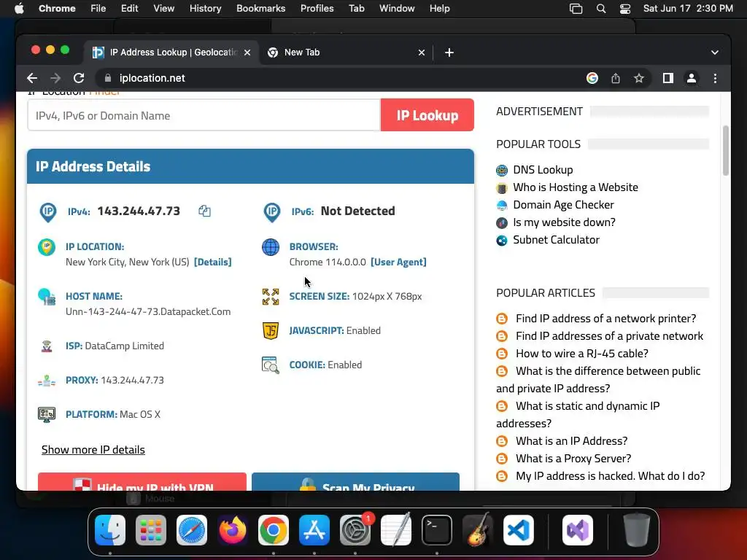Click the IP Lookup button
Image resolution: width=747 pixels, height=560 pixels.
pos(427,115)
